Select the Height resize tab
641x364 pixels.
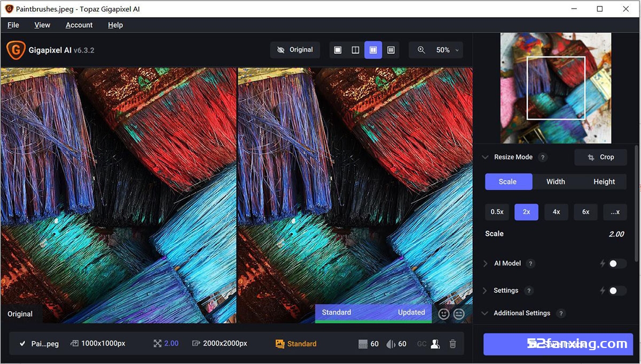coord(604,181)
